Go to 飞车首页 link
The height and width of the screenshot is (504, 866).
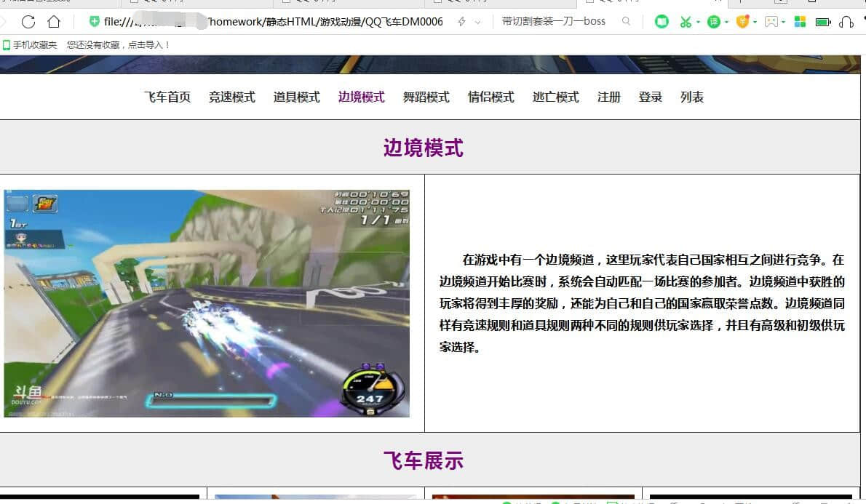(167, 97)
